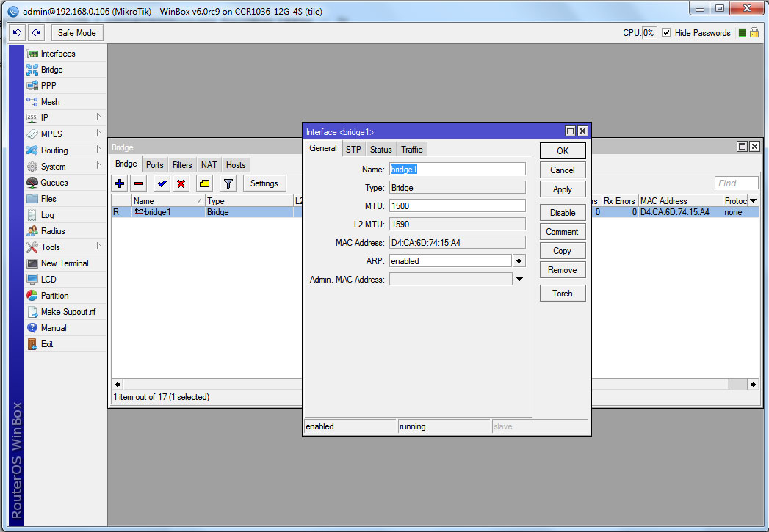Screen dimensions: 769x532
Task: Click the red minus remove icon
Action: click(x=139, y=183)
